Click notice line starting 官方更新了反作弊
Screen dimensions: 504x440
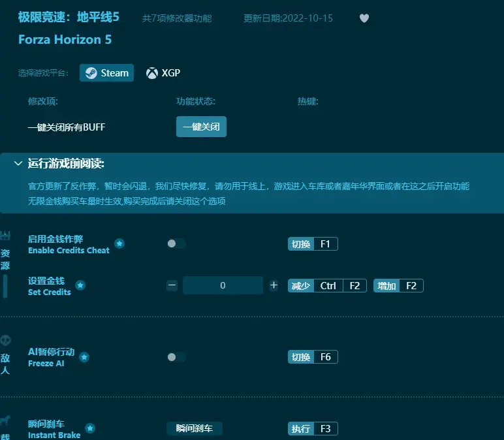tap(249, 186)
